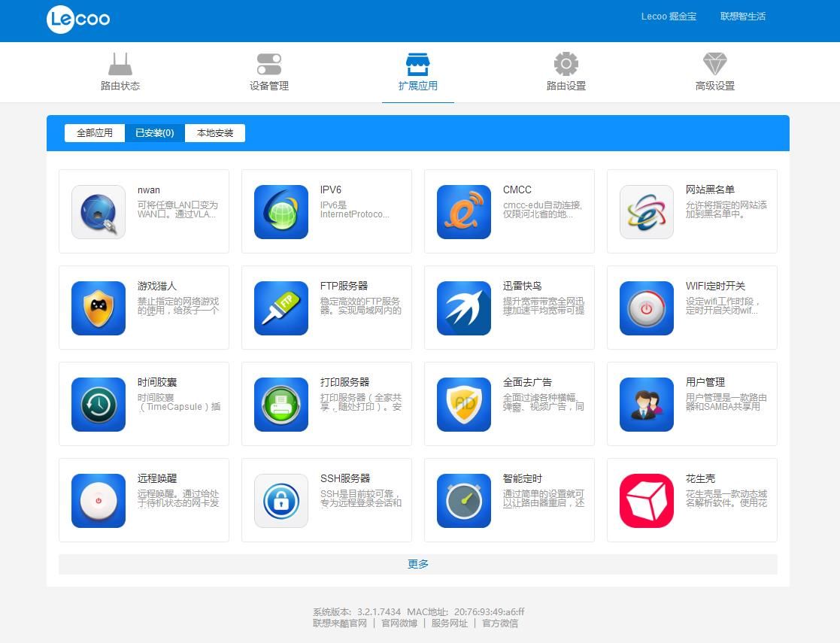
Task: Open the 游戏猎人 gamepad shield icon
Action: [99, 308]
